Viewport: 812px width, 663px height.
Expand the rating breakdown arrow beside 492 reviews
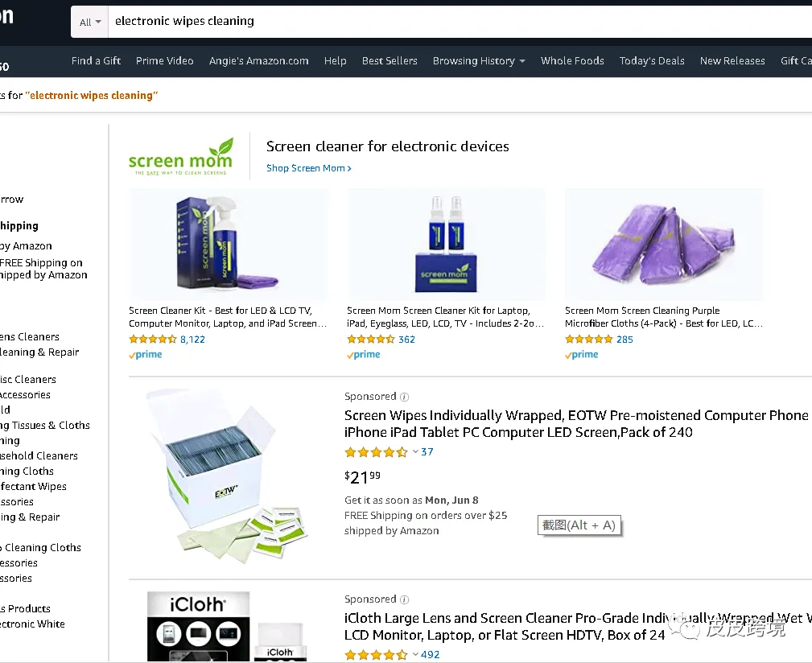pyautogui.click(x=415, y=655)
